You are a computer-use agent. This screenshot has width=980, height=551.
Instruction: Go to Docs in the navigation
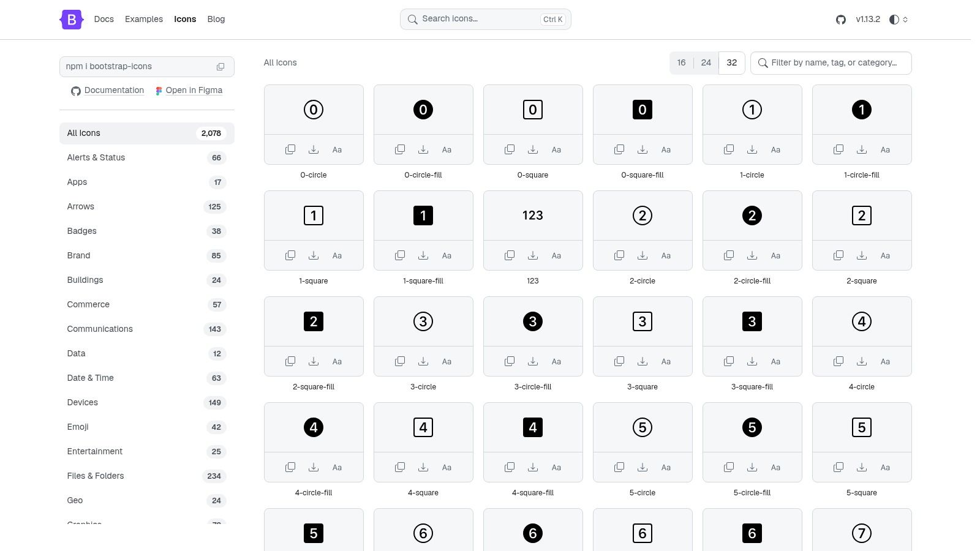(x=104, y=20)
